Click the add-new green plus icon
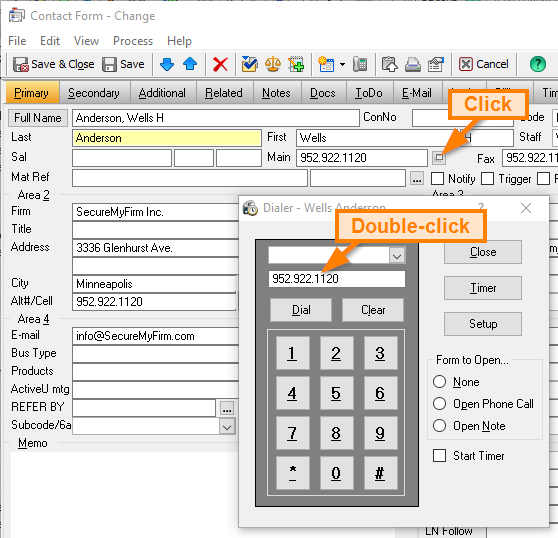558x538 pixels. [x=296, y=64]
